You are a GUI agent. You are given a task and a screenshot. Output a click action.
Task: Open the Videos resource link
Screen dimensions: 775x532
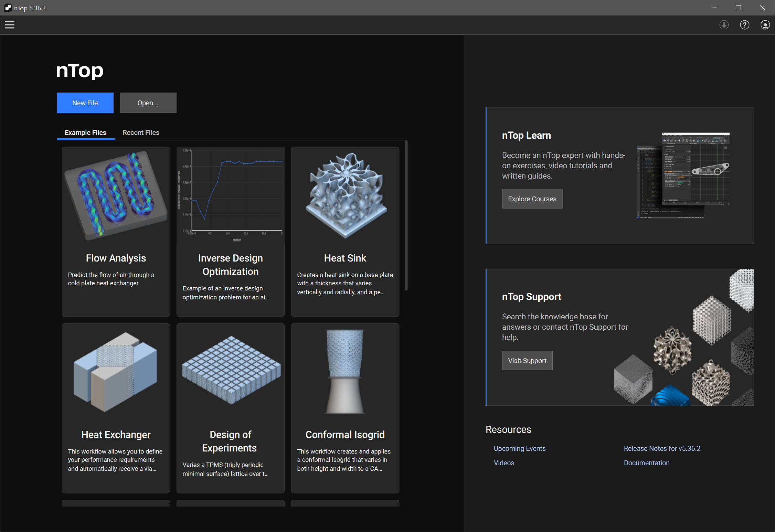coord(504,463)
